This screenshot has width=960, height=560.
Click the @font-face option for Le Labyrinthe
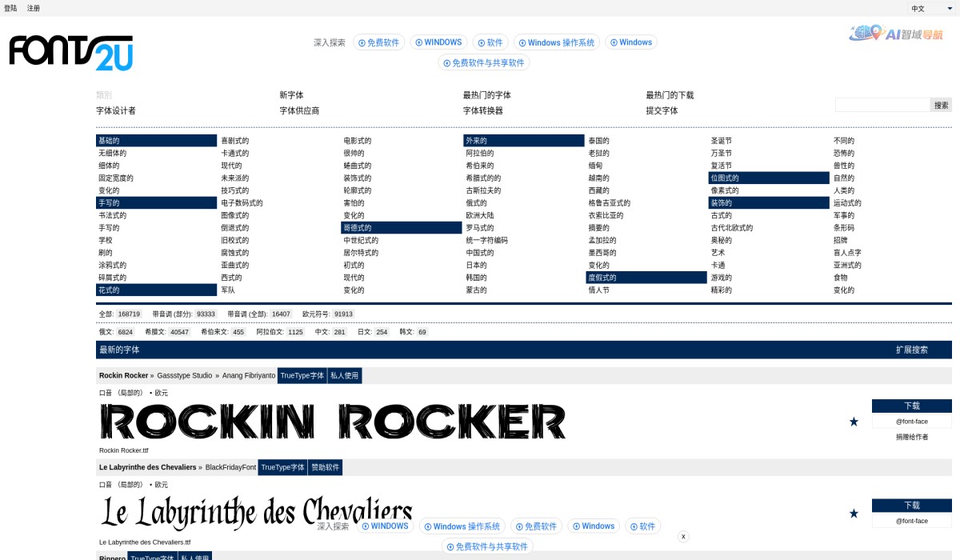(x=911, y=521)
